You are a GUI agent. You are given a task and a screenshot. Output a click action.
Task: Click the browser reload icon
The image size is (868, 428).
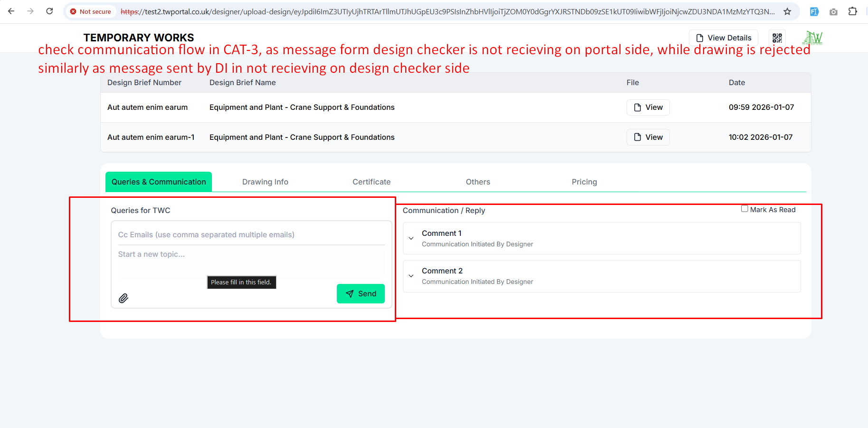[x=49, y=11]
